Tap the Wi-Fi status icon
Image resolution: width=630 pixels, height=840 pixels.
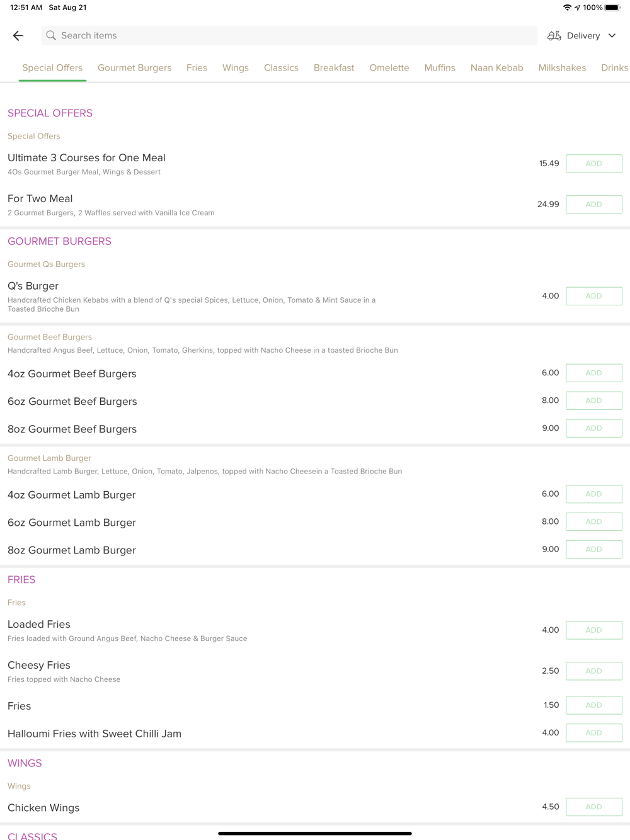tap(567, 8)
